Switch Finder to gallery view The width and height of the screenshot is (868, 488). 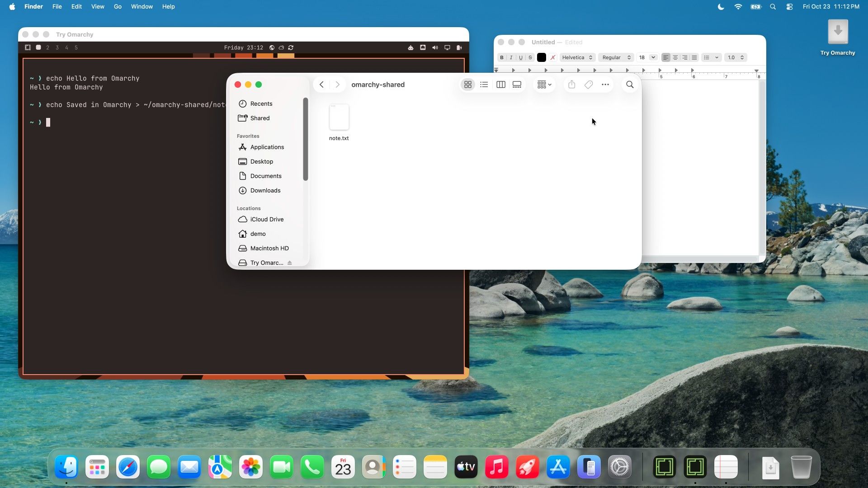[517, 84]
